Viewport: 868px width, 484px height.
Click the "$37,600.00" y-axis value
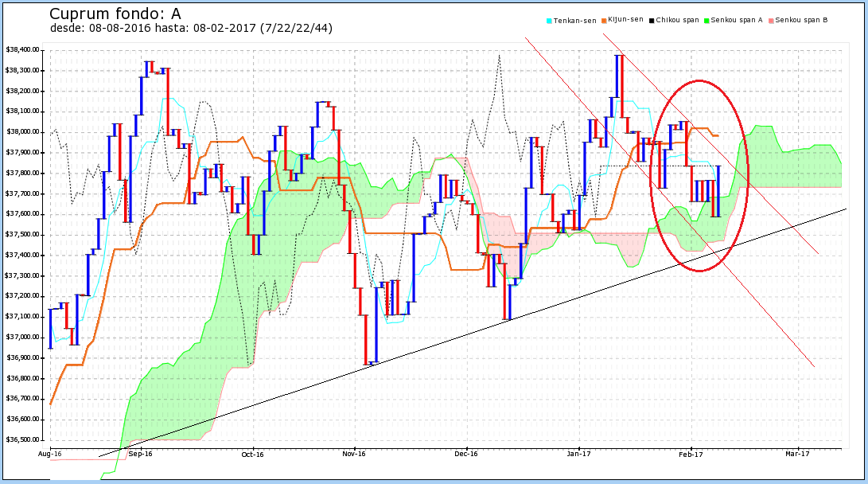(x=23, y=214)
